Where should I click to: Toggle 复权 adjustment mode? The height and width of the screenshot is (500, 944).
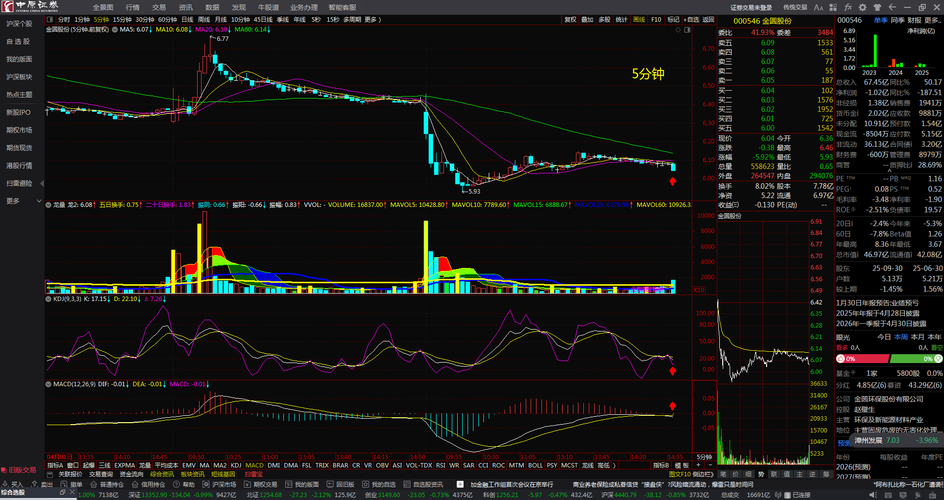tap(570, 19)
